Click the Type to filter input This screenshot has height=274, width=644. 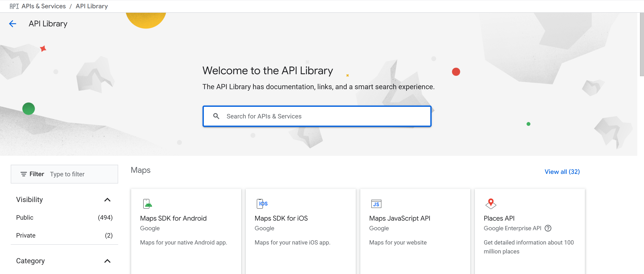[80, 174]
